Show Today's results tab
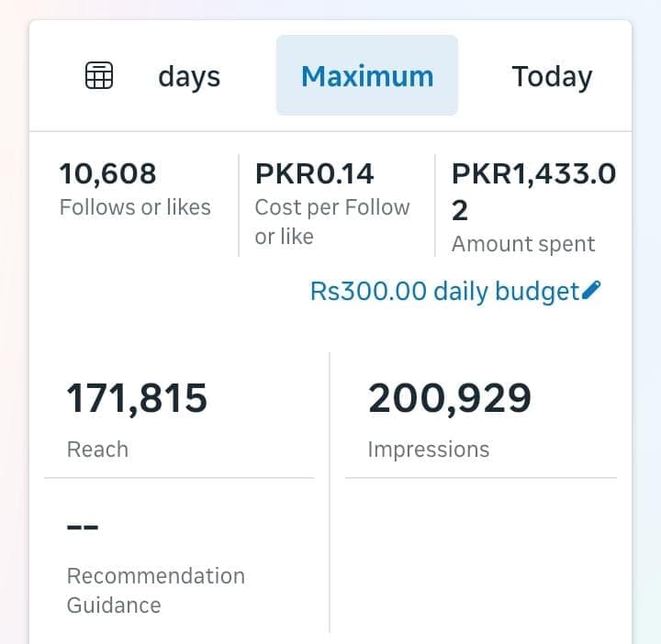 click(551, 76)
